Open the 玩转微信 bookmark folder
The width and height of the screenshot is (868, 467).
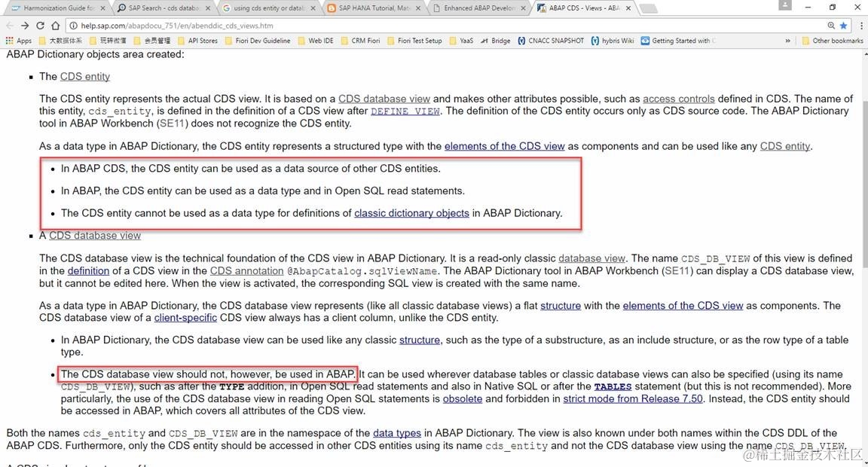click(108, 41)
